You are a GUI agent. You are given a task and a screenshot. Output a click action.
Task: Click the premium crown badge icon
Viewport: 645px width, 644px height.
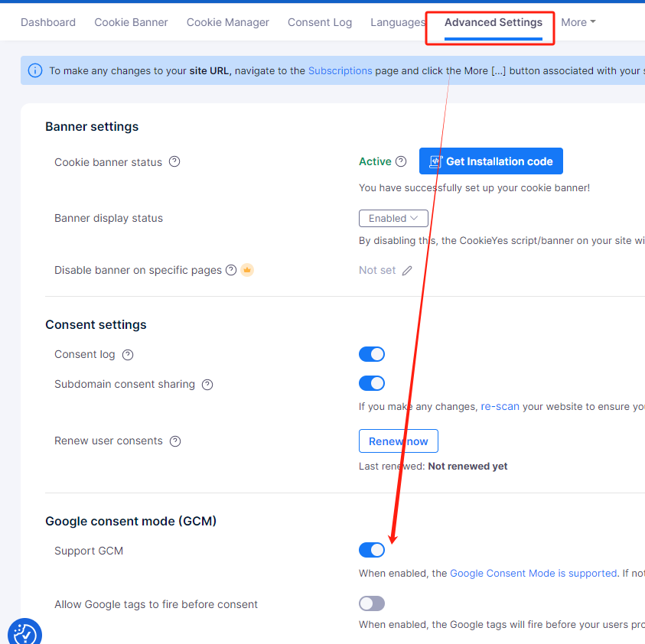(x=247, y=270)
